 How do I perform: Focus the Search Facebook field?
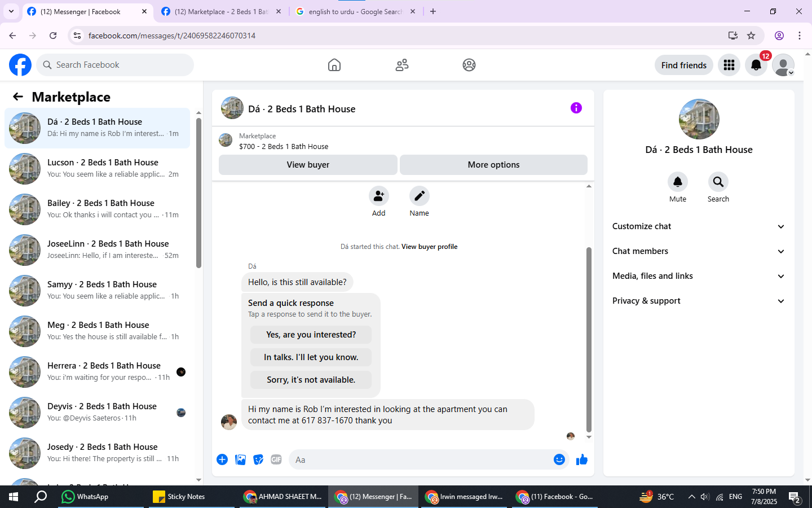115,65
